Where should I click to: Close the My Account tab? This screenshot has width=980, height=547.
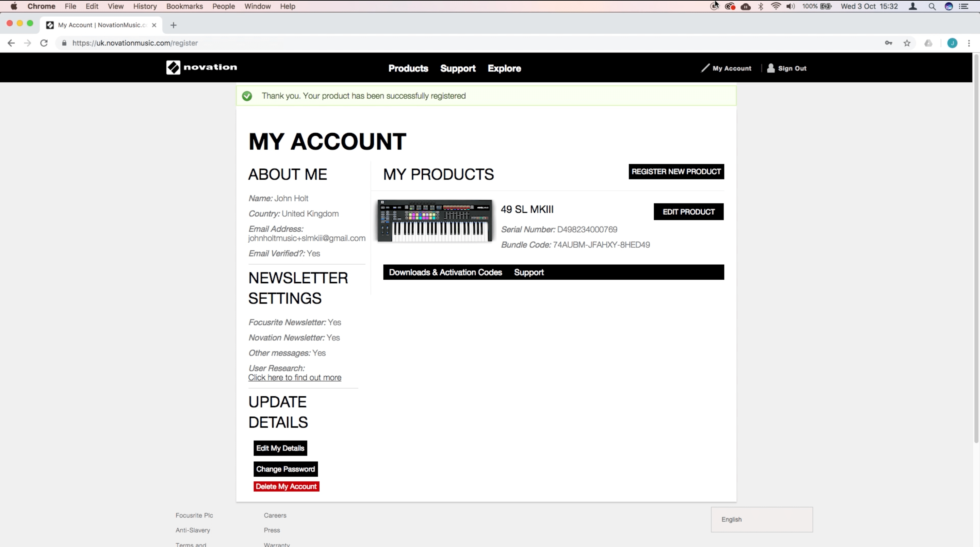(x=154, y=25)
